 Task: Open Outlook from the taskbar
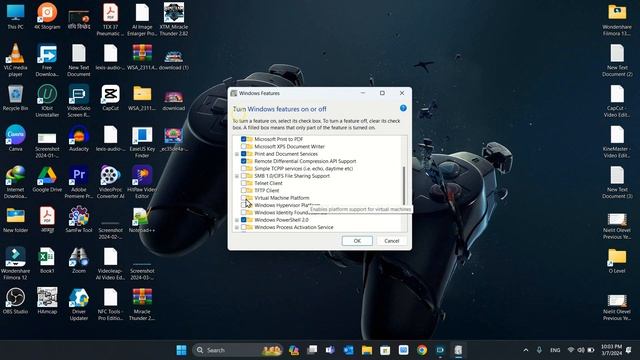348,350
